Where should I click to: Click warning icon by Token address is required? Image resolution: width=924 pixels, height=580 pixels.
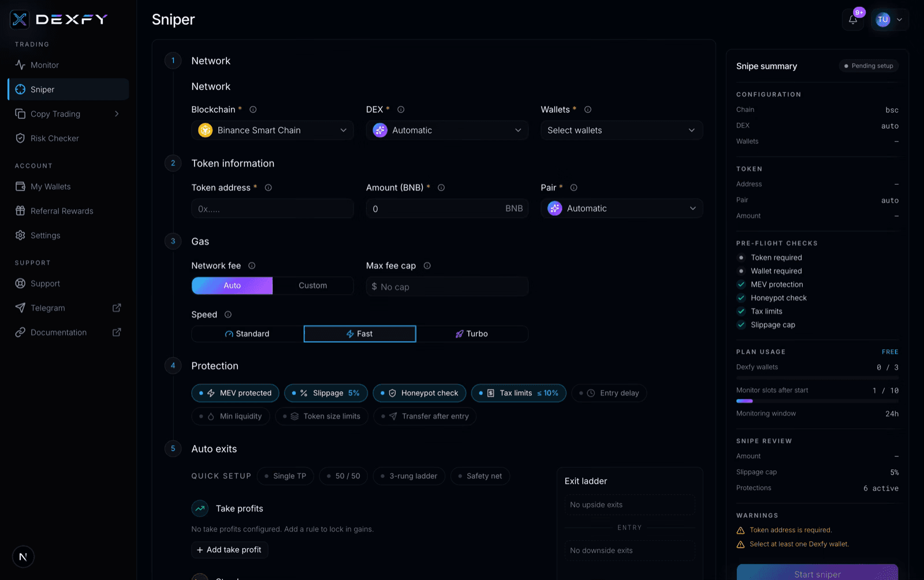tap(740, 530)
